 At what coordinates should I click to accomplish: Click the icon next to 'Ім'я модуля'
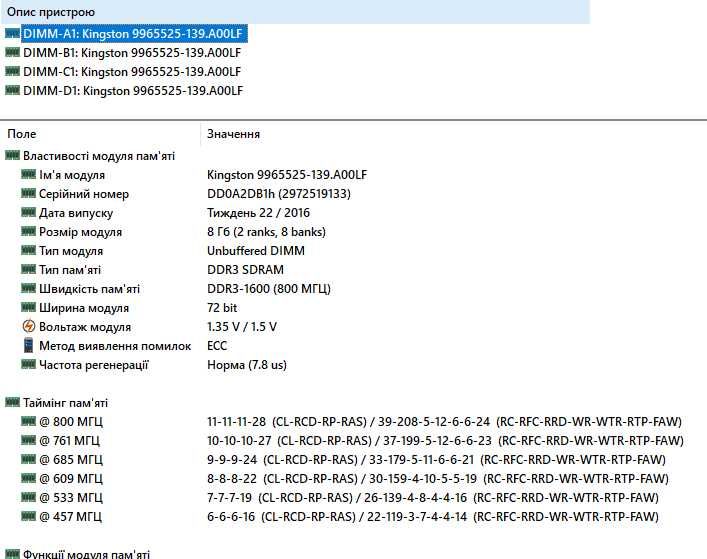tap(28, 174)
